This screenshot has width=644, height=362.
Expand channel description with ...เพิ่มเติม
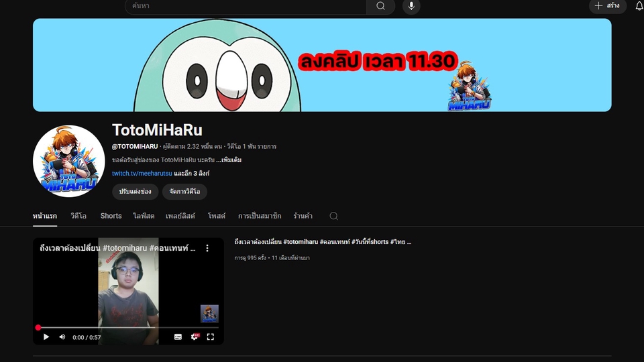pos(229,160)
